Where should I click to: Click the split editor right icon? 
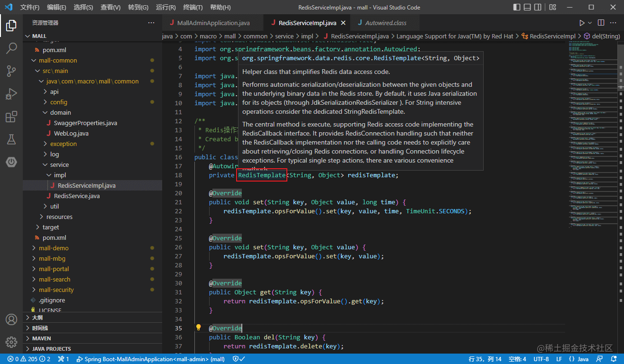coord(601,23)
